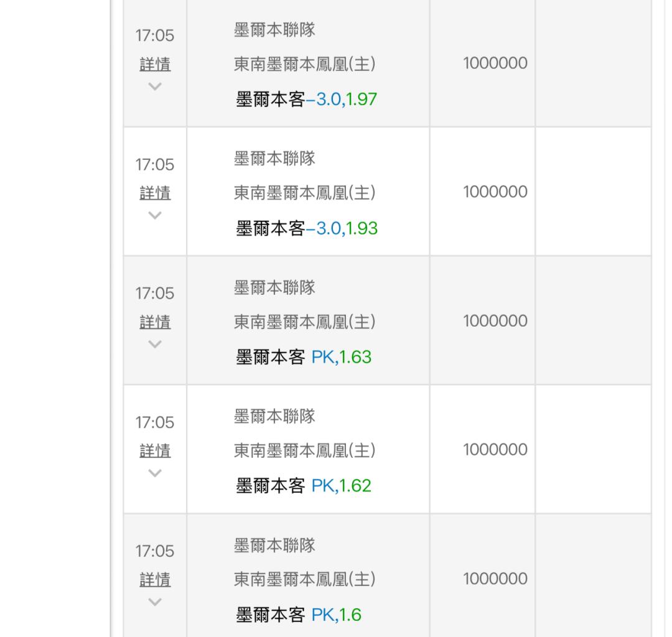
Task: Expand the chevron in the PK,1.6 row
Action: click(155, 602)
